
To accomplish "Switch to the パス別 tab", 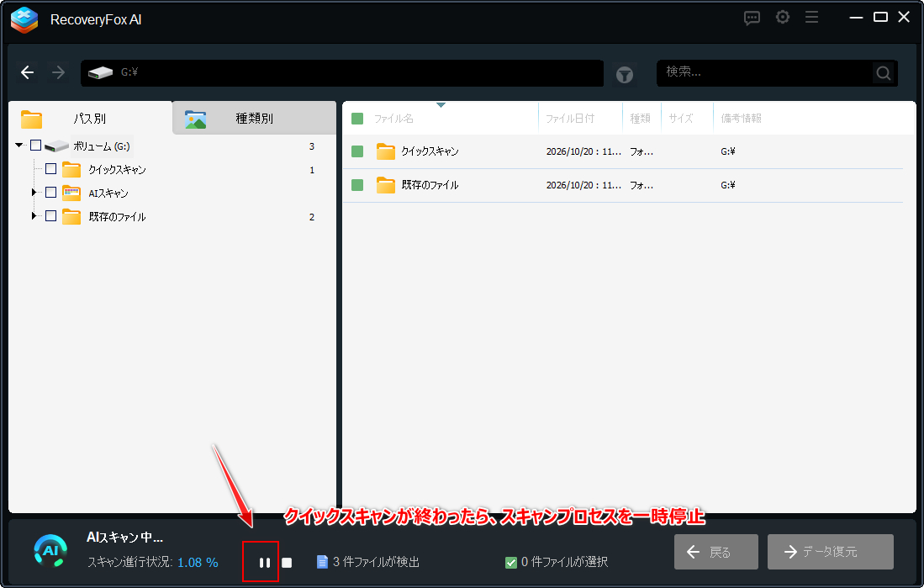I will pos(90,118).
